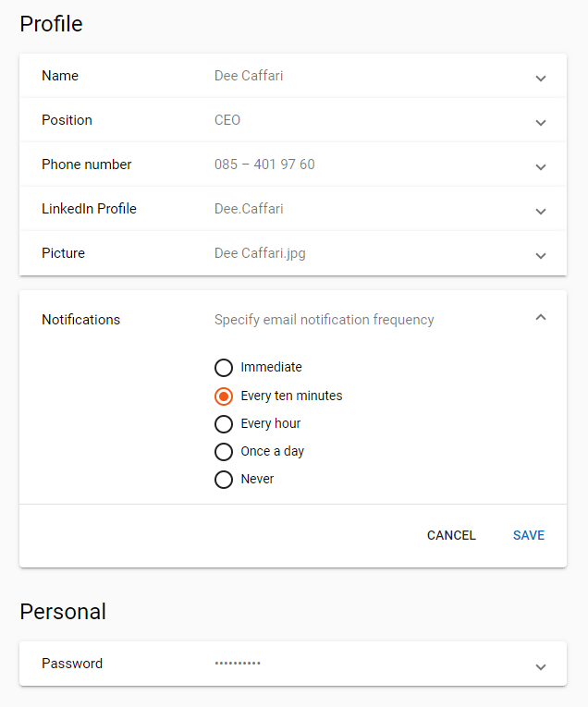Set notifications to Never
This screenshot has height=707, width=588.
coord(224,480)
